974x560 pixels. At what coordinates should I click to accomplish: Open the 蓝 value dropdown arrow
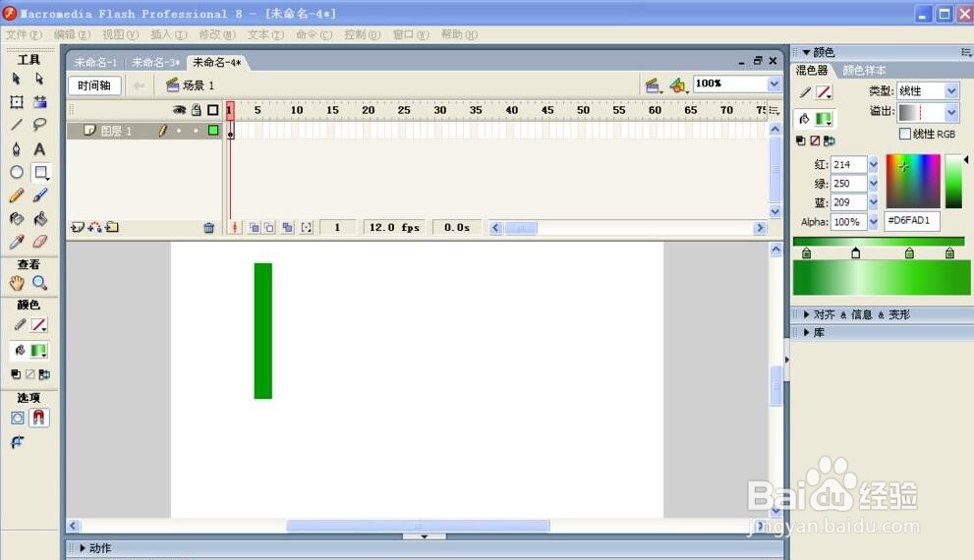coord(873,202)
